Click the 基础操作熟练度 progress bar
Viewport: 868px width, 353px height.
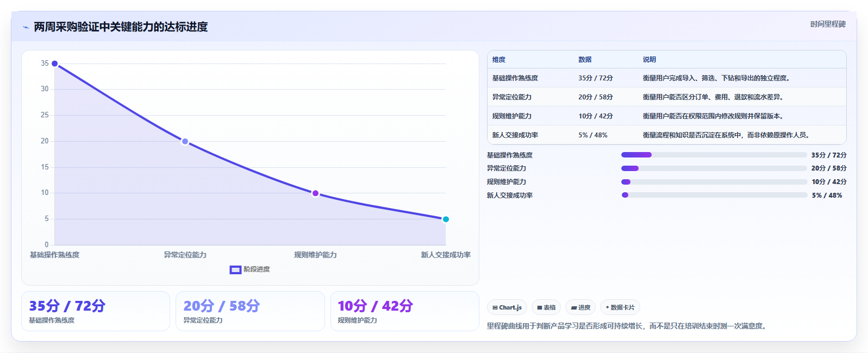click(714, 155)
